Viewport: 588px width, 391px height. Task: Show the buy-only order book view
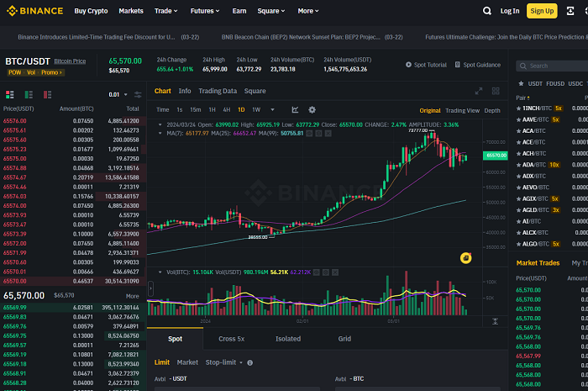coord(29,94)
